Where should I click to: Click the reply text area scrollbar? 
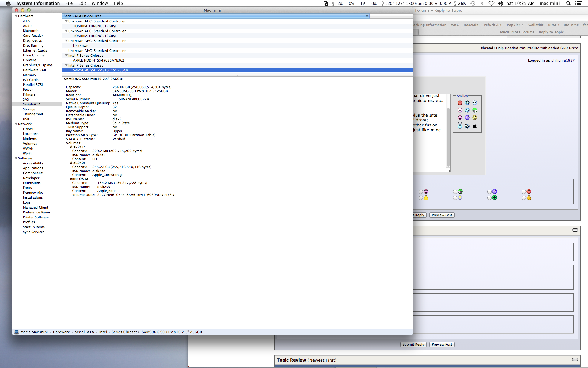point(448,137)
